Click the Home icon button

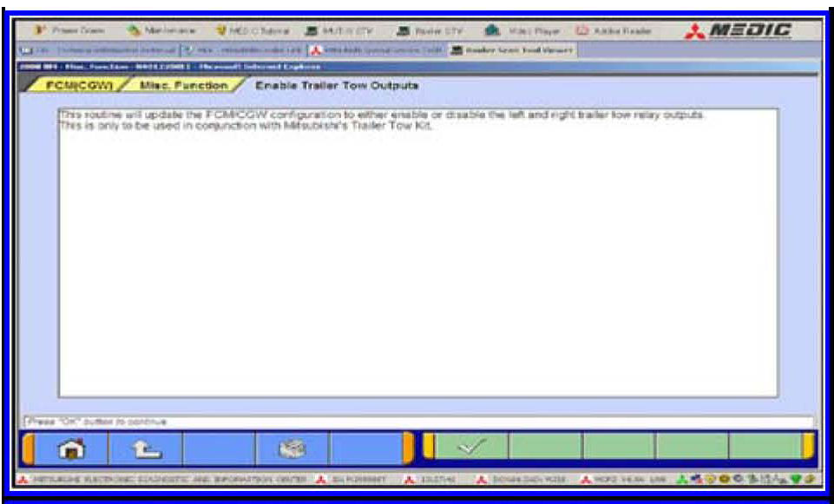(x=69, y=448)
